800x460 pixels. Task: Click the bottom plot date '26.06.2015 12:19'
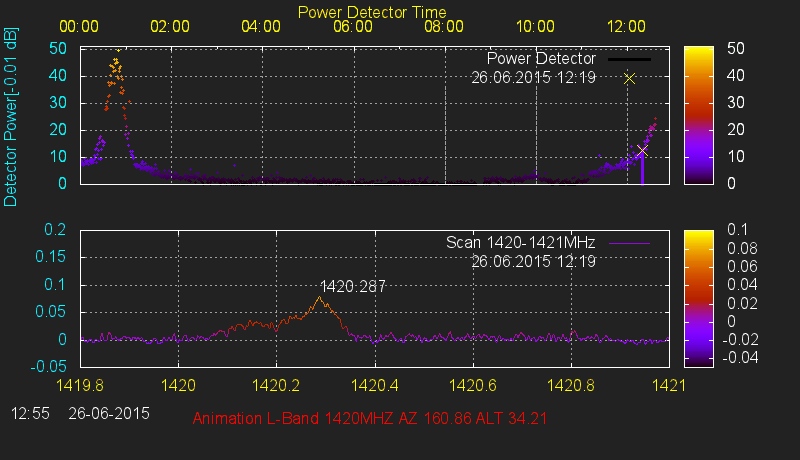tap(533, 262)
